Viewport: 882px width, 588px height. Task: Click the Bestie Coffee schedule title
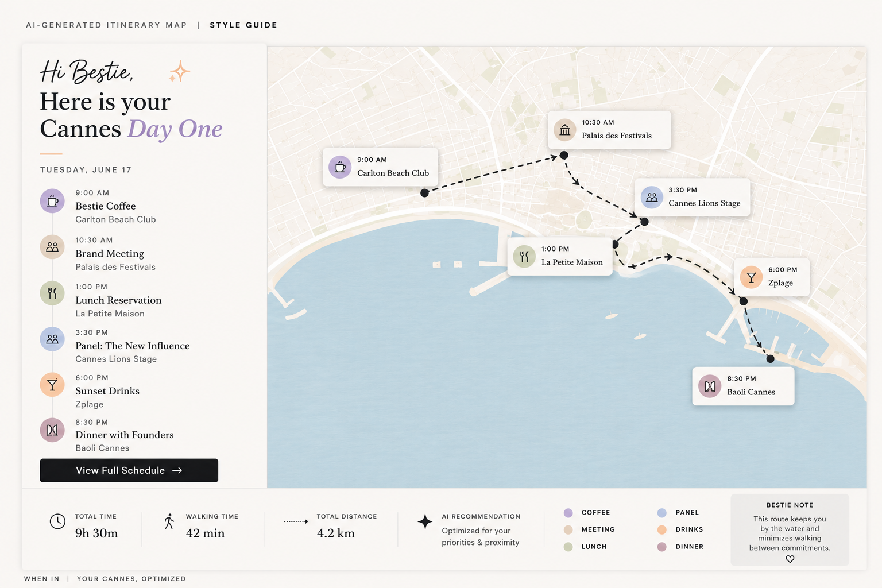(x=106, y=206)
